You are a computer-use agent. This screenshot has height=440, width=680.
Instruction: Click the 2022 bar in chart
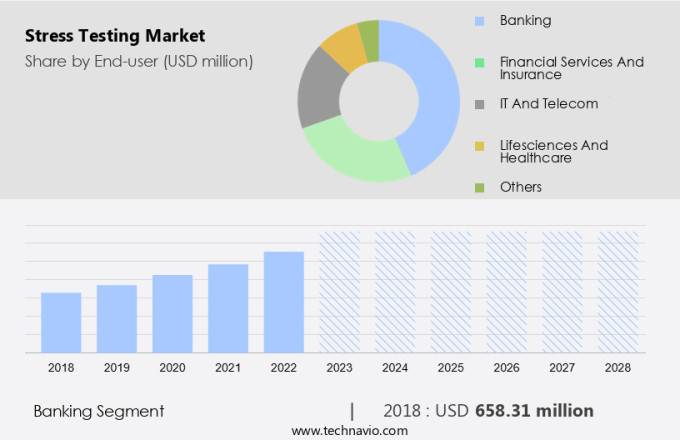pyautogui.click(x=283, y=301)
